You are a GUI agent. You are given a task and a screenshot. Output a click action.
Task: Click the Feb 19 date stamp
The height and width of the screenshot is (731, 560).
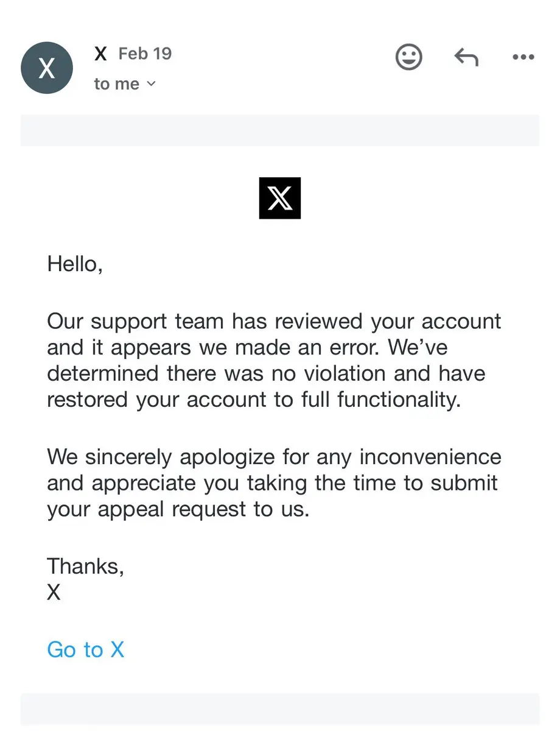point(145,54)
